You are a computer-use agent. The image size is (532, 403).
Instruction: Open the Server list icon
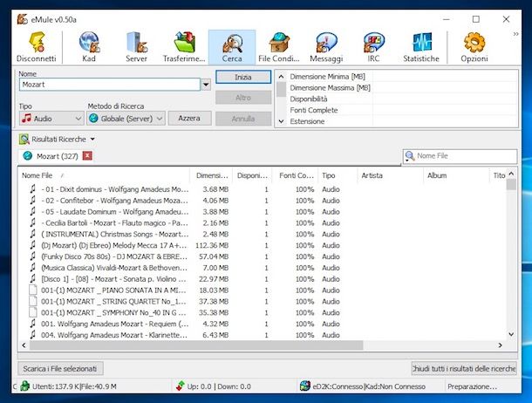pos(137,47)
